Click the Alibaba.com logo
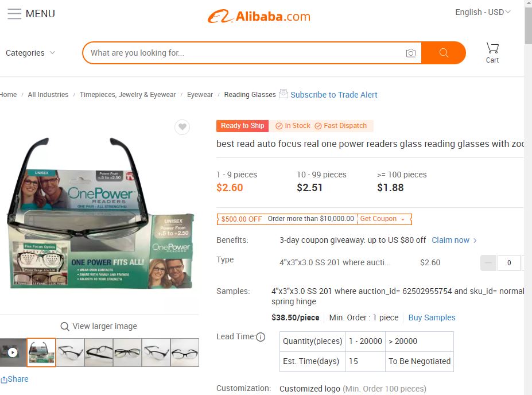Image resolution: width=532 pixels, height=395 pixels. tap(259, 16)
